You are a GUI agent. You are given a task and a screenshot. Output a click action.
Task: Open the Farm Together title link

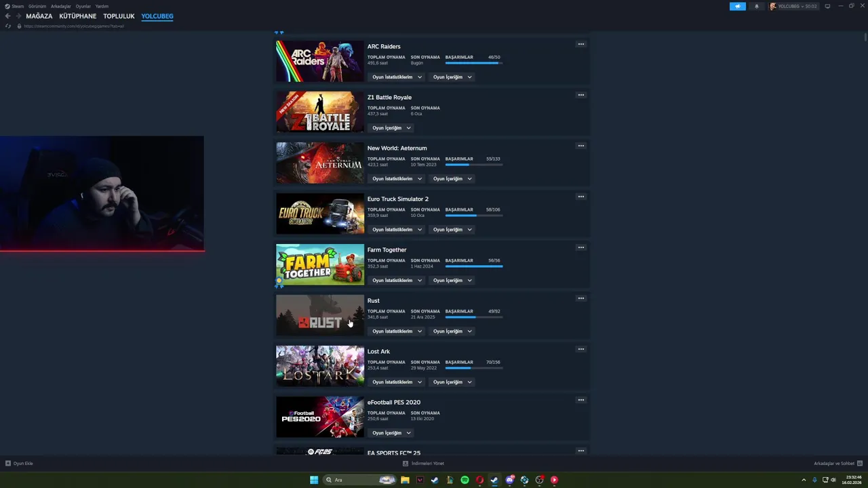point(387,250)
